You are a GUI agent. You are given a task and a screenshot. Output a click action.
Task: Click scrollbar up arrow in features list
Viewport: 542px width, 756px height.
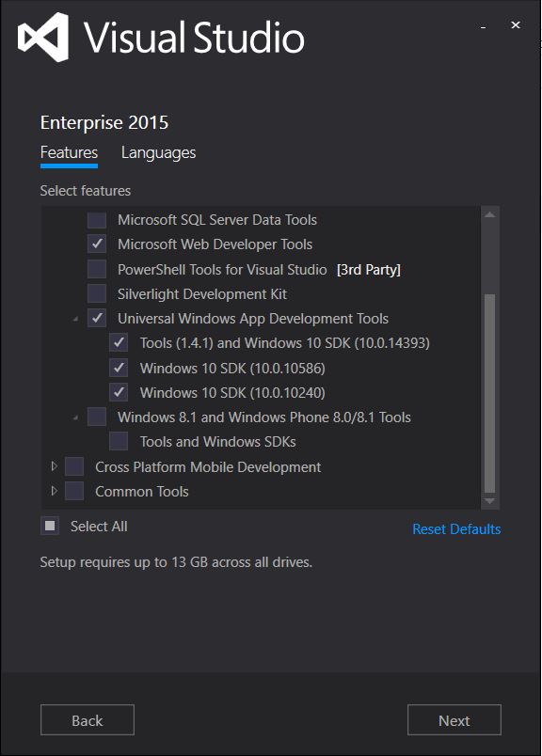pos(490,215)
